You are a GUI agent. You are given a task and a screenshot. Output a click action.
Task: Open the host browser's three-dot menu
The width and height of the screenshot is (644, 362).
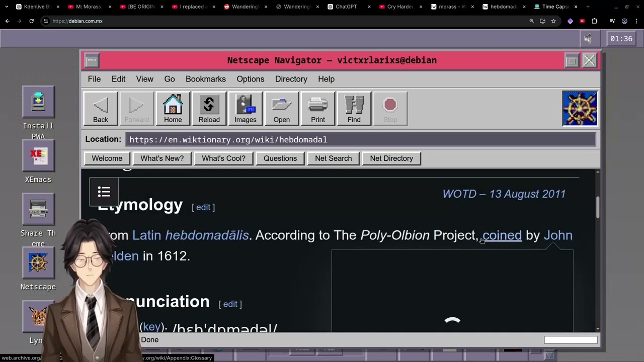(x=636, y=21)
